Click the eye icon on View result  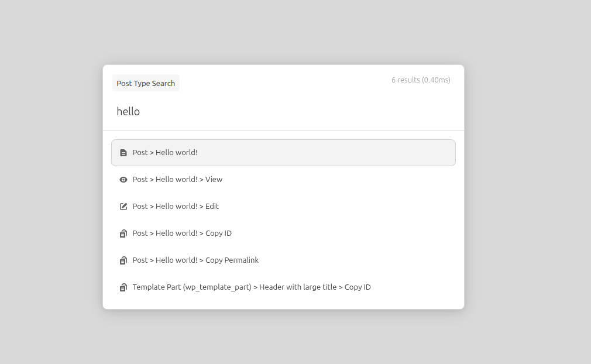tap(123, 180)
